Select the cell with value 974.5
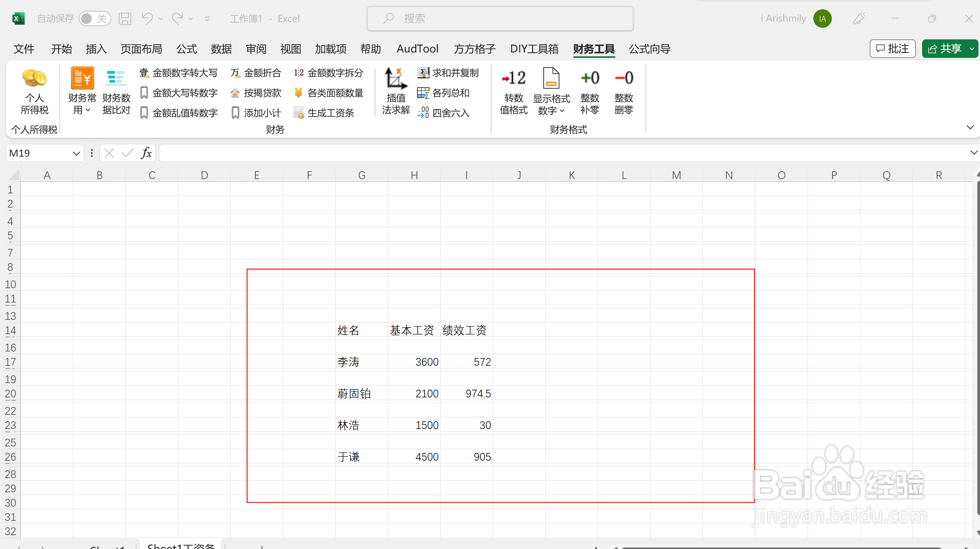Image resolution: width=980 pixels, height=549 pixels. (x=466, y=394)
